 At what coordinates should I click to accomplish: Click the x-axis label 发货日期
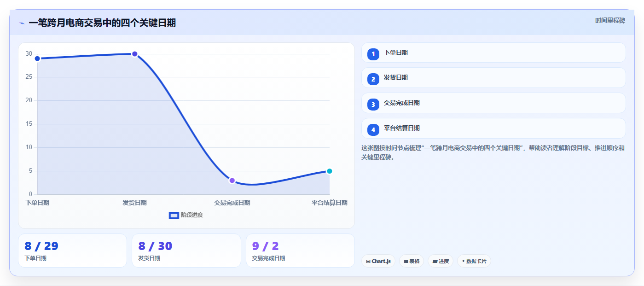(x=134, y=203)
